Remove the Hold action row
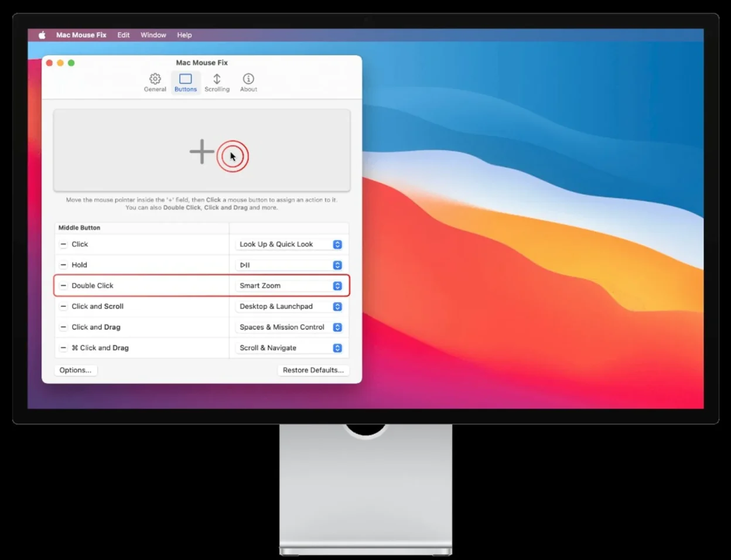The image size is (731, 560). coord(64,265)
